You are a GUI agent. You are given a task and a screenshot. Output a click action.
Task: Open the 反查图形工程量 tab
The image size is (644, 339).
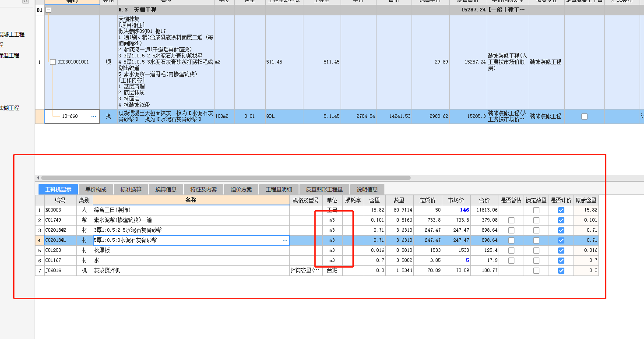click(324, 190)
